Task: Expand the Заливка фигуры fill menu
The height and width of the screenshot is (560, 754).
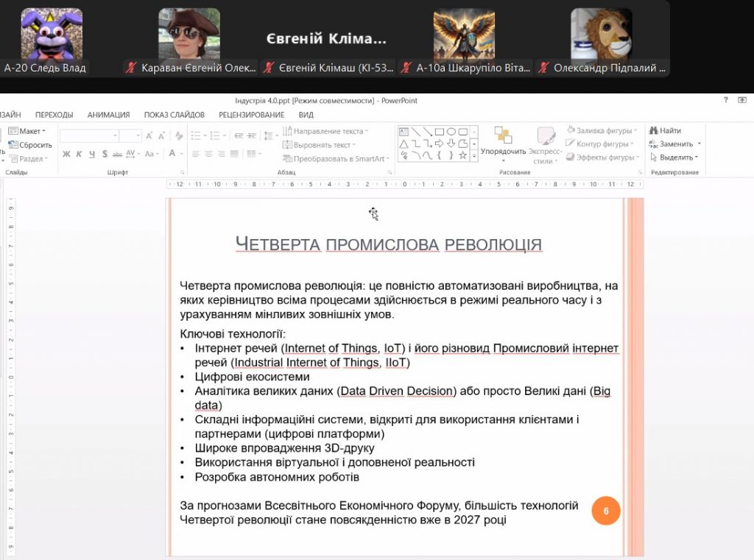Action: click(x=602, y=130)
